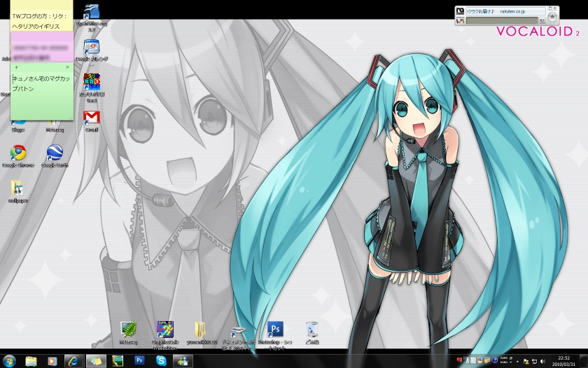The height and width of the screenshot is (368, 588).
Task: Open the Google Calendar desktop shortcut
Action: click(x=92, y=50)
